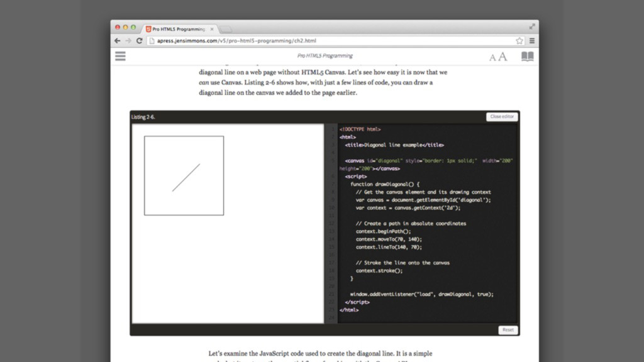Click the 'context.beginPath();' code line
This screenshot has height=362, width=644.
[383, 231]
